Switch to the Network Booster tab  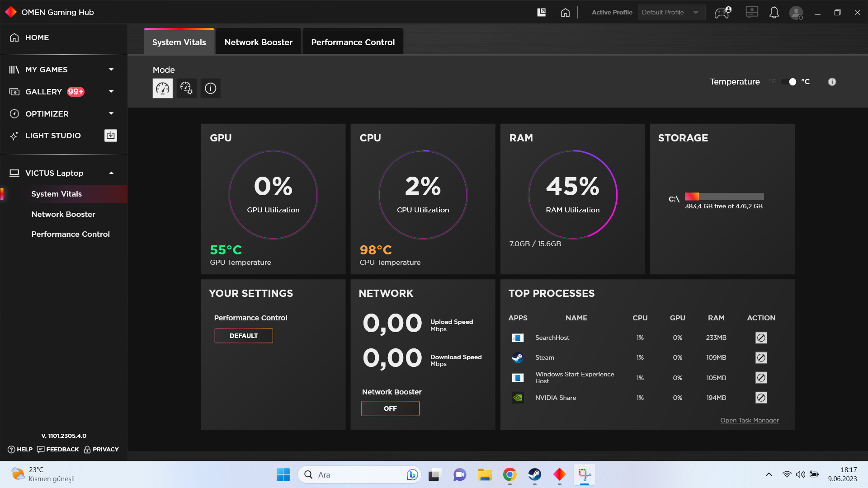tap(258, 42)
